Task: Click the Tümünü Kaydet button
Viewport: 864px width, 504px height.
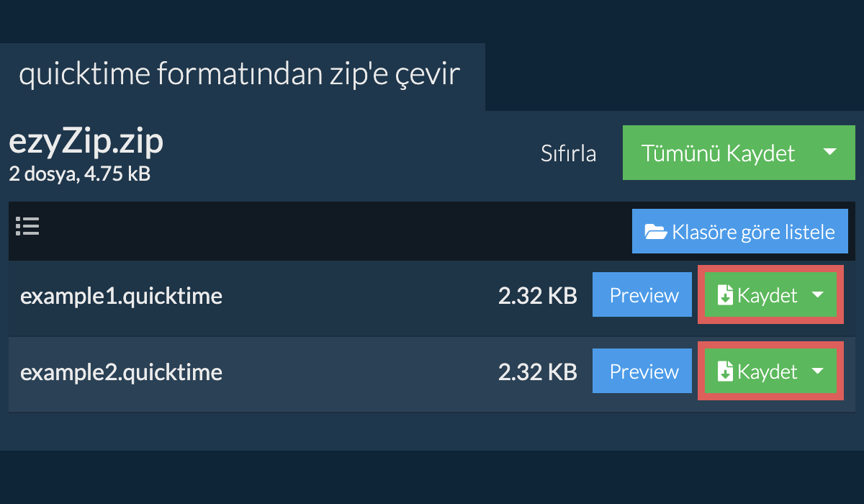Action: pyautogui.click(x=718, y=153)
